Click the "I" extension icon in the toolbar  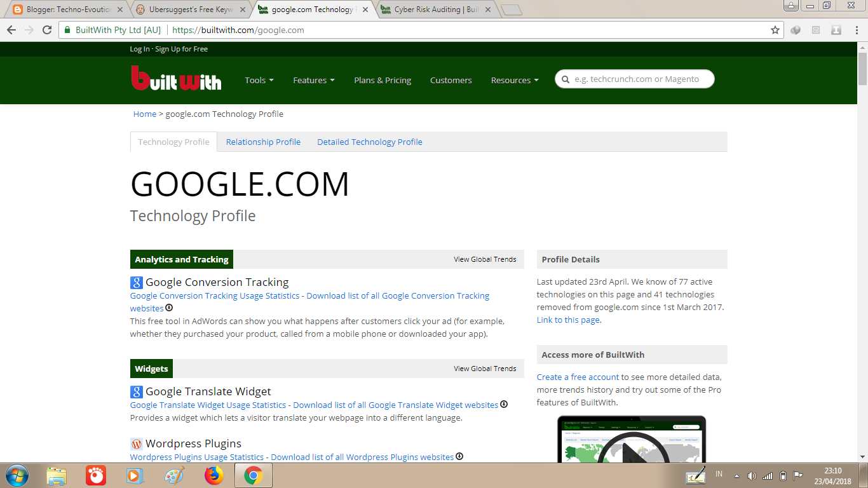[x=836, y=30]
